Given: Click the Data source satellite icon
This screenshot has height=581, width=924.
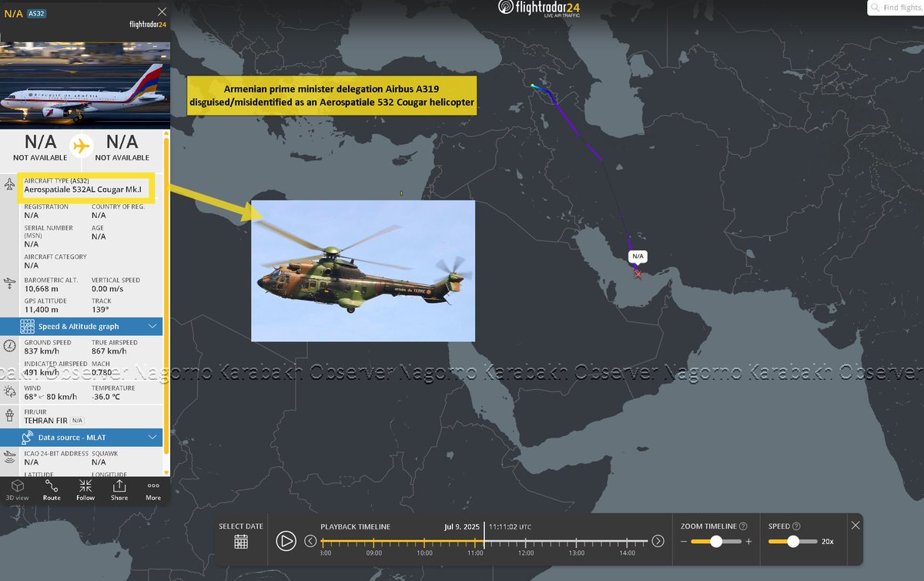Looking at the screenshot, I should [x=28, y=438].
